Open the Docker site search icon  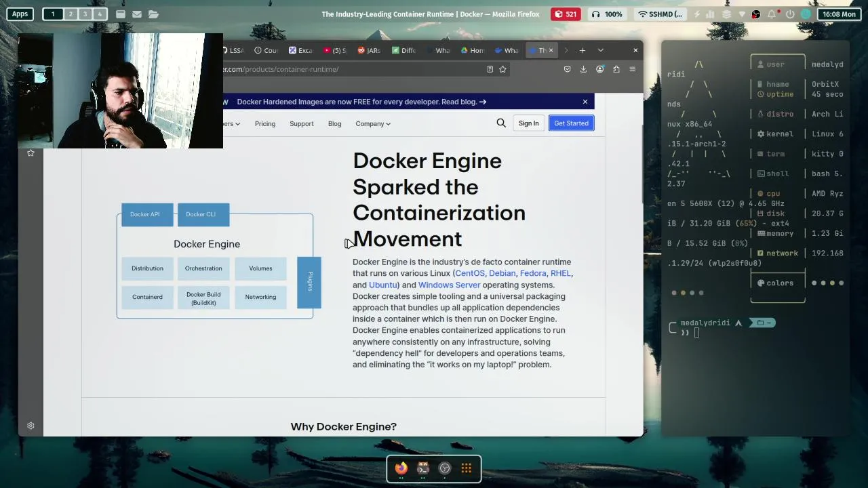point(501,123)
